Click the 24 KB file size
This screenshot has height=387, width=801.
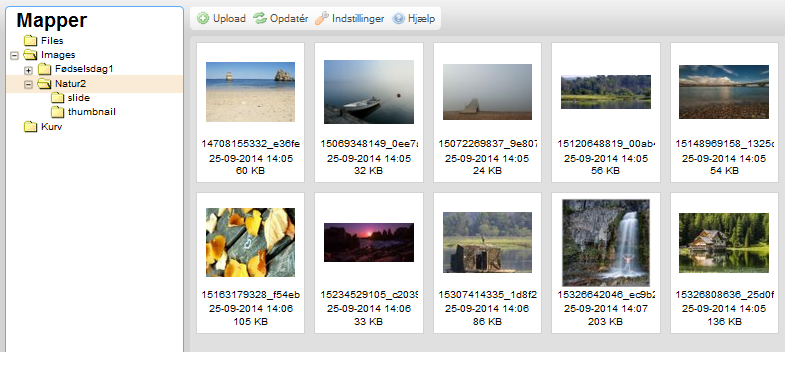tap(487, 171)
